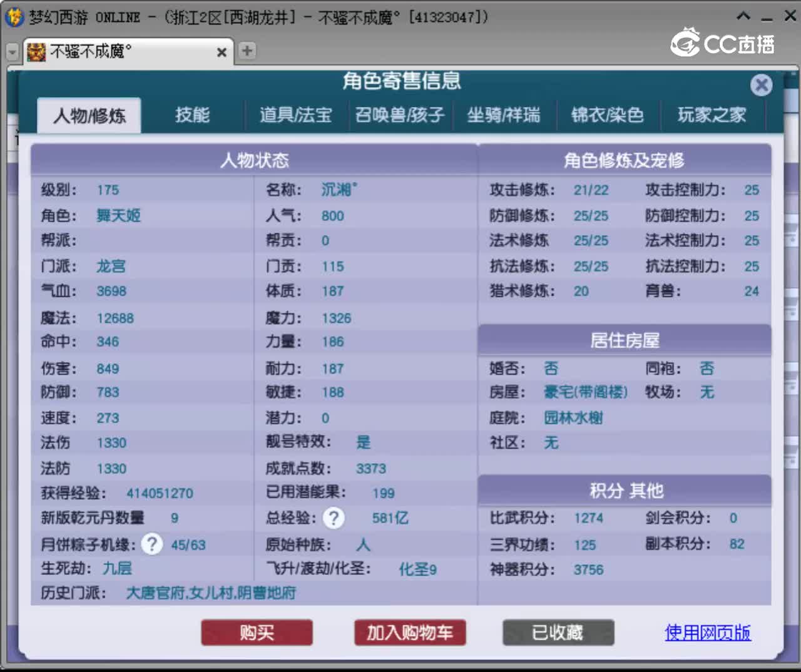
Task: Click the 气血 value 3698
Action: click(x=111, y=292)
